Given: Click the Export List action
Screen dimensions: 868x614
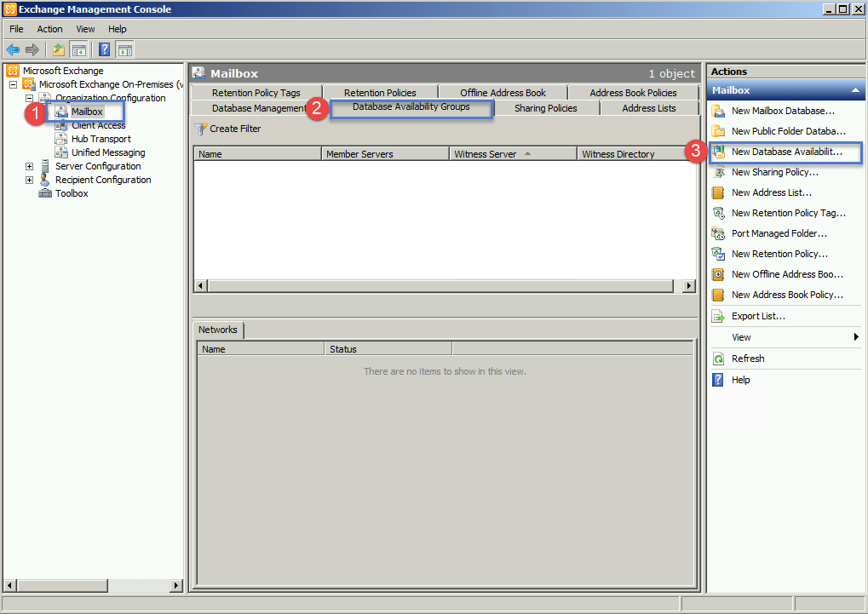Looking at the screenshot, I should tap(758, 316).
